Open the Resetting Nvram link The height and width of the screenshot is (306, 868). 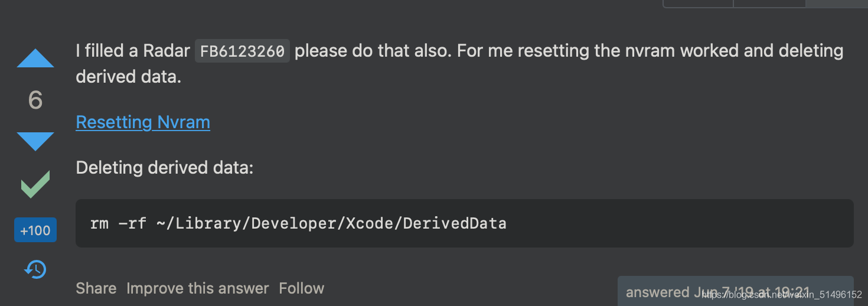tap(143, 122)
